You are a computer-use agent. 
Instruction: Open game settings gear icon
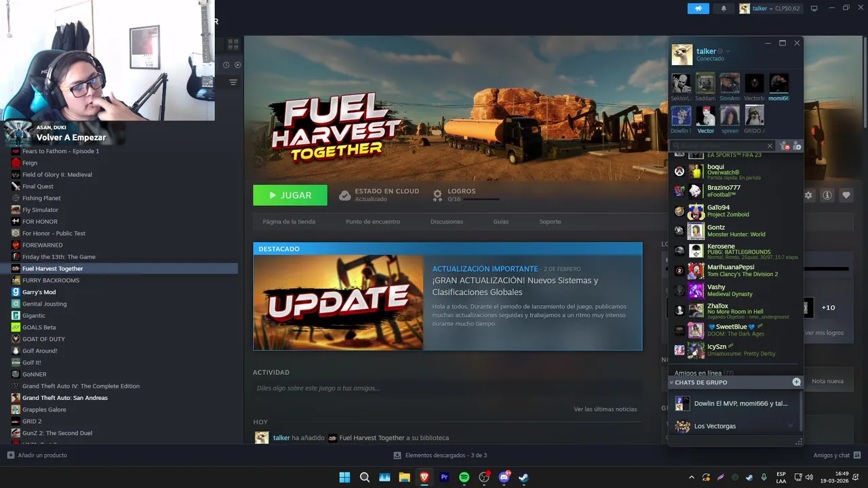point(808,195)
